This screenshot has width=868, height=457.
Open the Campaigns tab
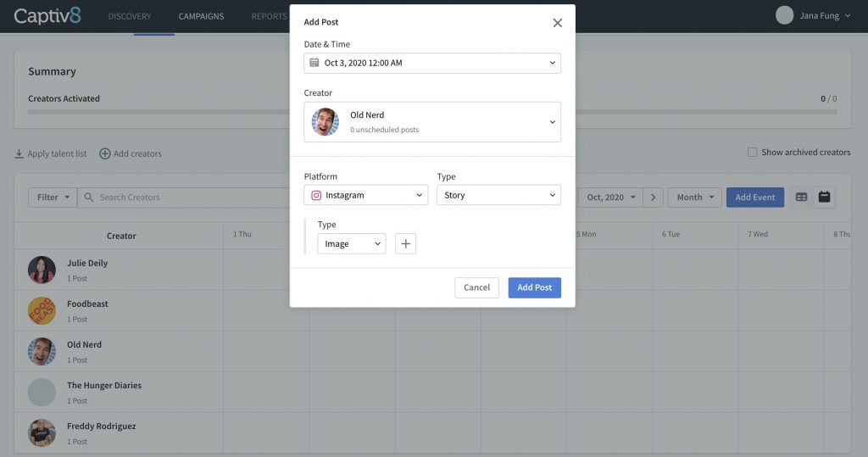[x=202, y=16]
